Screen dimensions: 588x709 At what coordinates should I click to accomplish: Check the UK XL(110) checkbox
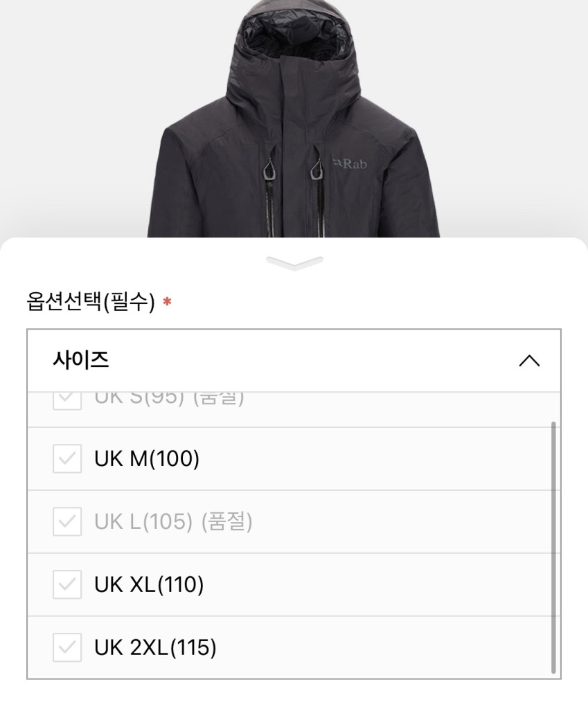click(x=67, y=585)
